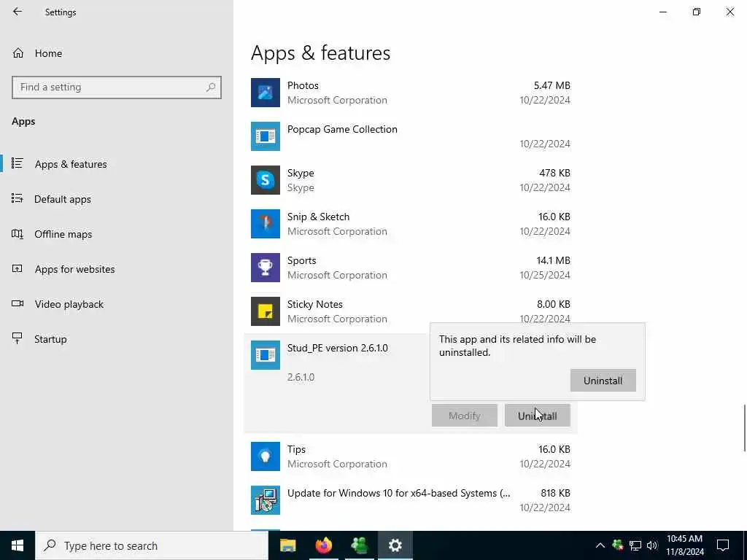Click the green tray icon with red badge
Screen dimensions: 747x560
[618, 545]
